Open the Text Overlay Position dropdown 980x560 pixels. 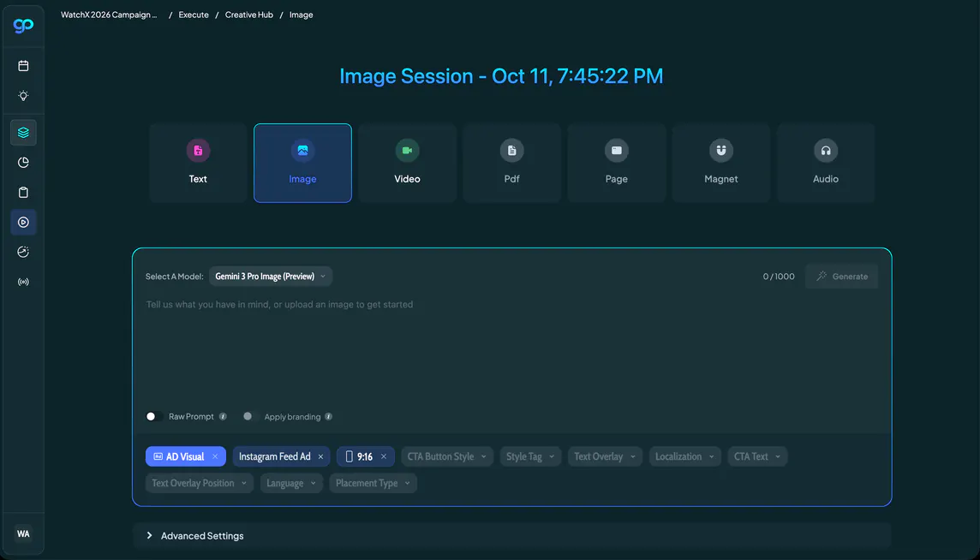click(200, 483)
